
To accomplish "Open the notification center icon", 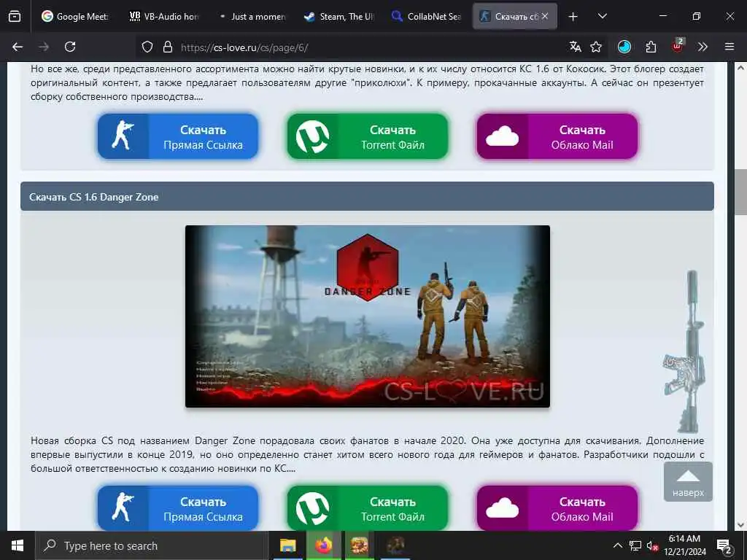I will pyautogui.click(x=724, y=546).
